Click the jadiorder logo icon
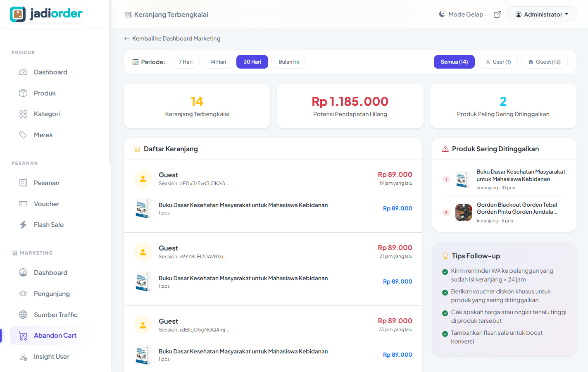The image size is (588, 372). pyautogui.click(x=18, y=14)
